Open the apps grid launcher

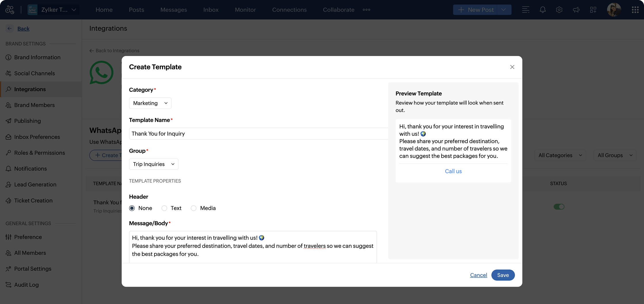tap(635, 9)
